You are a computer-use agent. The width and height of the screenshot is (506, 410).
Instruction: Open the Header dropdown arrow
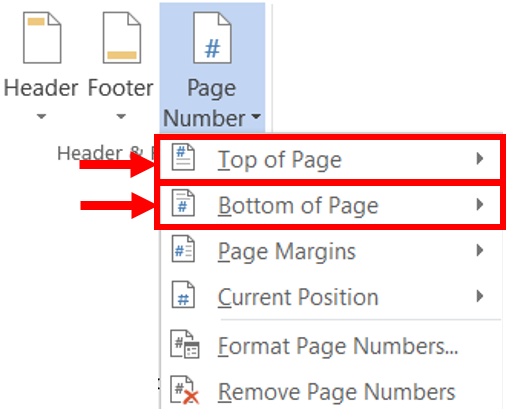pos(41,116)
